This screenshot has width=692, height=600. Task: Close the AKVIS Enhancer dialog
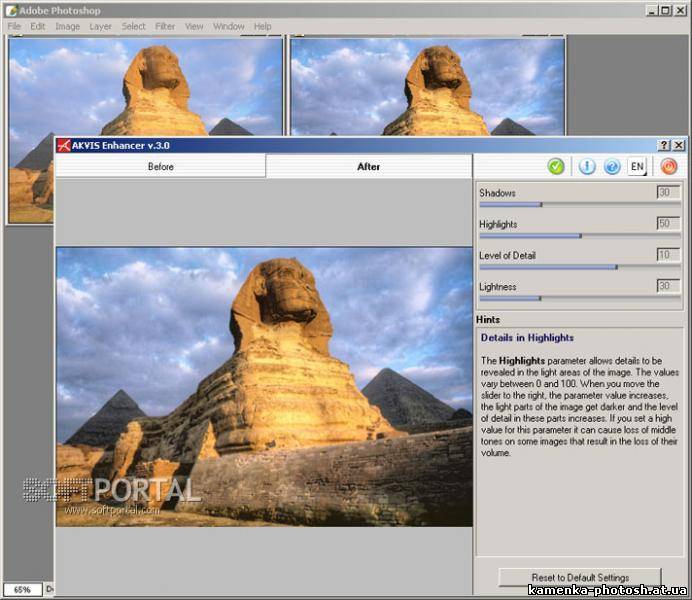coord(679,145)
